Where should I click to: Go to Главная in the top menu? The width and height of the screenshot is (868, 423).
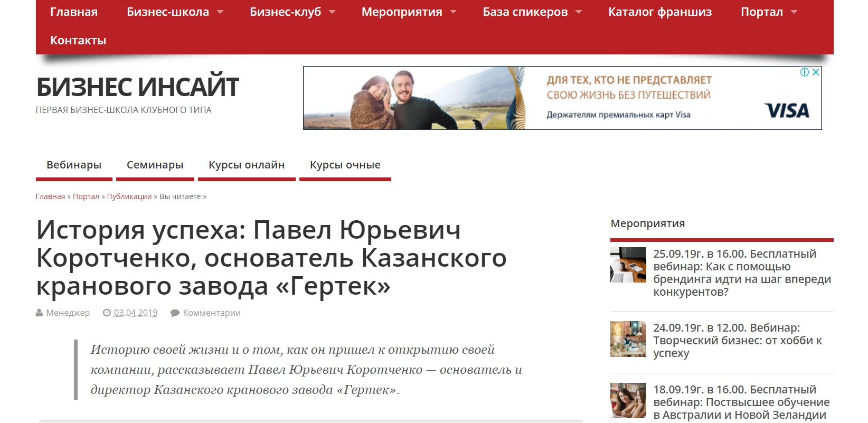pos(74,12)
